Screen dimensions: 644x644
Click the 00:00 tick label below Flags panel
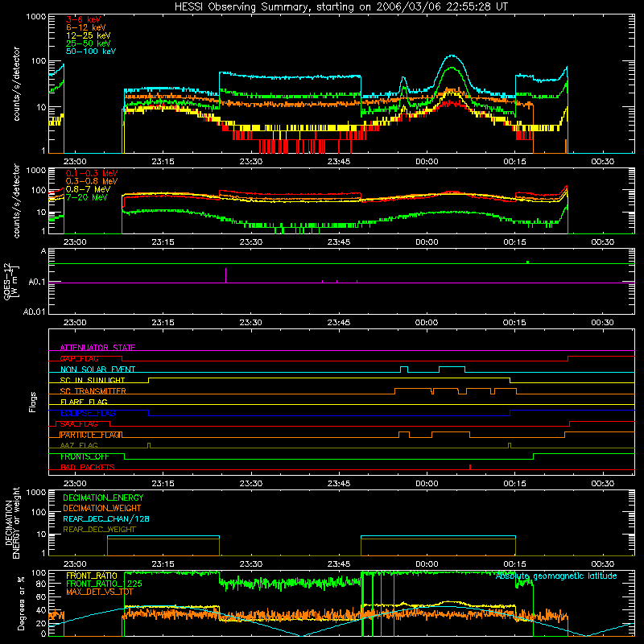pos(427,484)
